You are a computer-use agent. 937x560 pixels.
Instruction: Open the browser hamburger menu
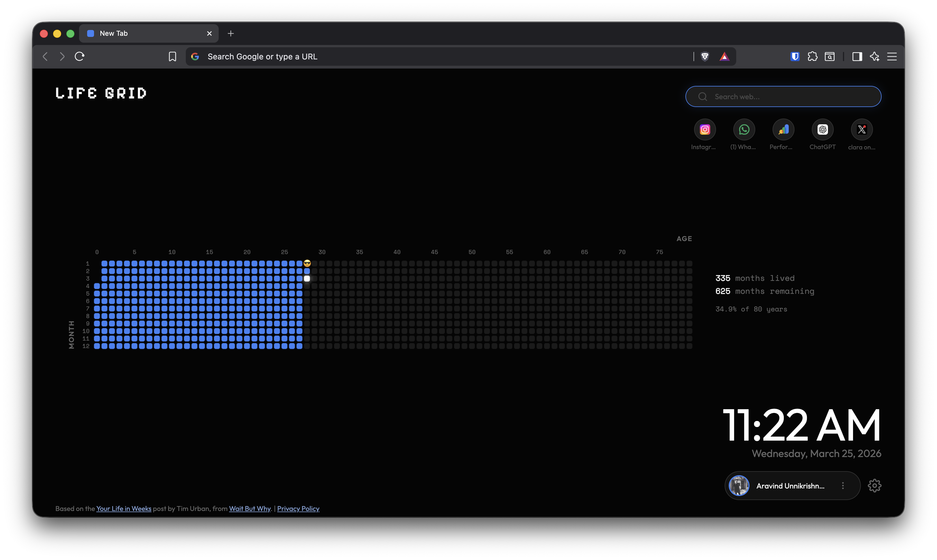pos(892,56)
